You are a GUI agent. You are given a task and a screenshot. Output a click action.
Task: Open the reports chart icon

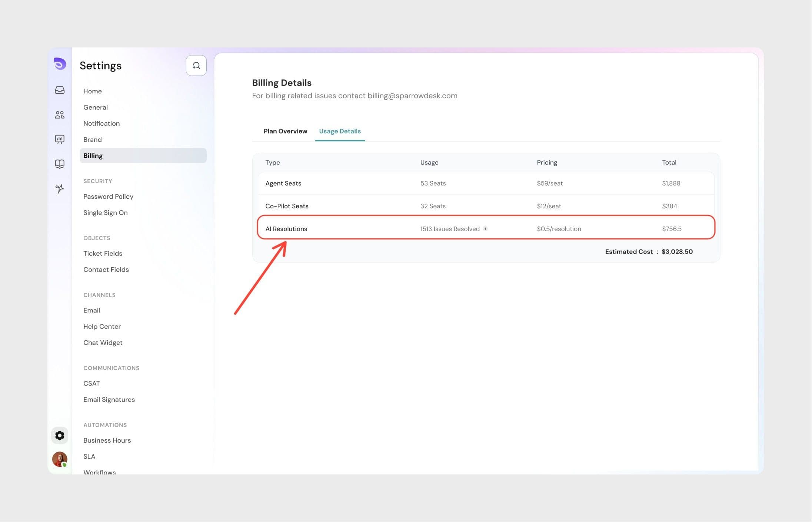pos(60,139)
